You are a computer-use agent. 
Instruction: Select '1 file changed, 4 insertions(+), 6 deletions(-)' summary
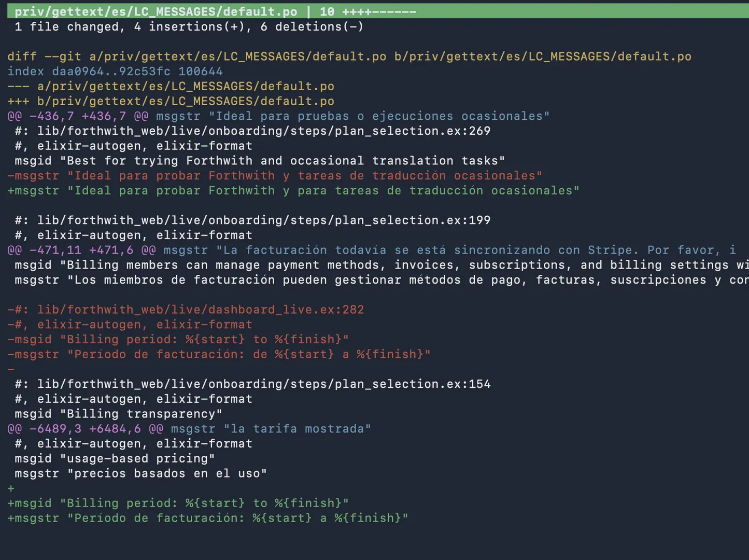pos(189,26)
